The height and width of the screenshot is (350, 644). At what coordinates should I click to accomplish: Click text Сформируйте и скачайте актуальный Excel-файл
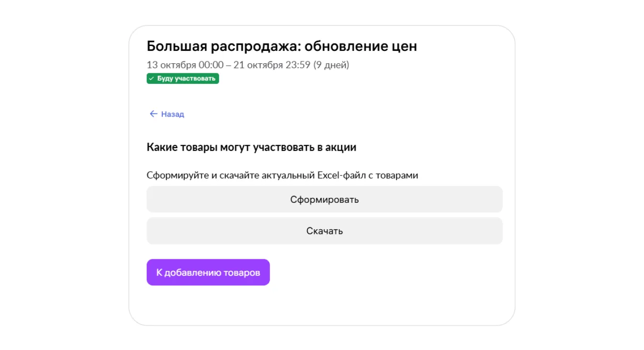[282, 175]
